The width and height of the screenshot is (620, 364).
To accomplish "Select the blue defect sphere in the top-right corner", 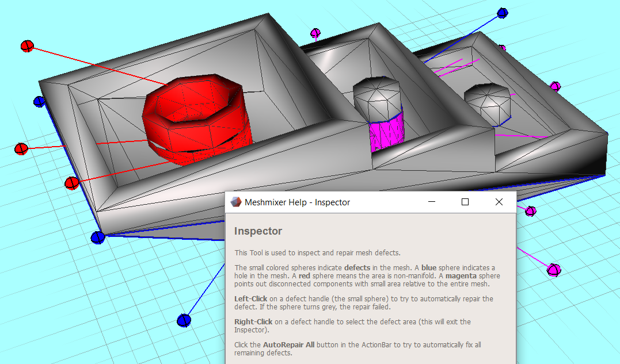I will click(x=501, y=12).
